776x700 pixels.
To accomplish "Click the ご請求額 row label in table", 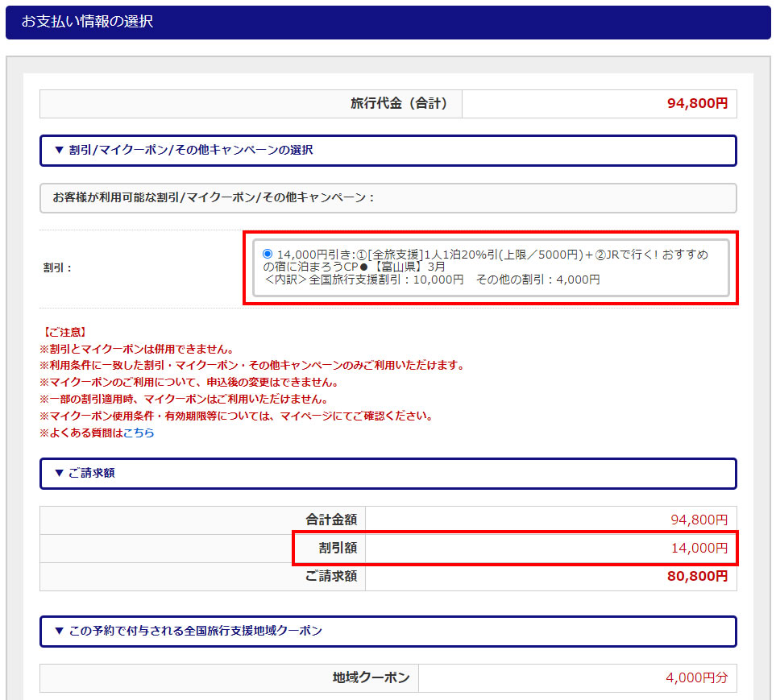I will click(330, 576).
